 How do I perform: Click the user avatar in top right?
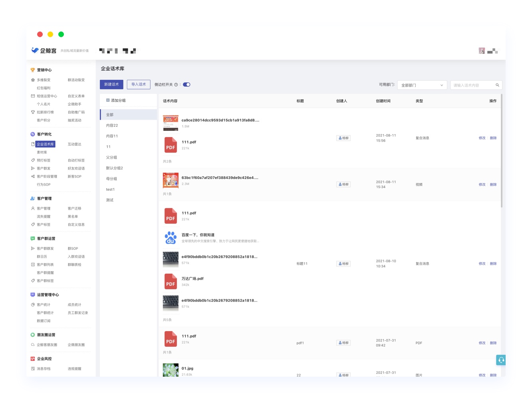(x=482, y=51)
